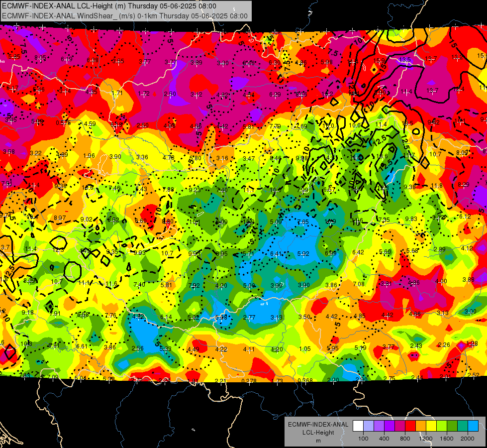Click the 4.78 grid value
Image resolution: width=487 pixels, height=448 pixels.
point(169,158)
